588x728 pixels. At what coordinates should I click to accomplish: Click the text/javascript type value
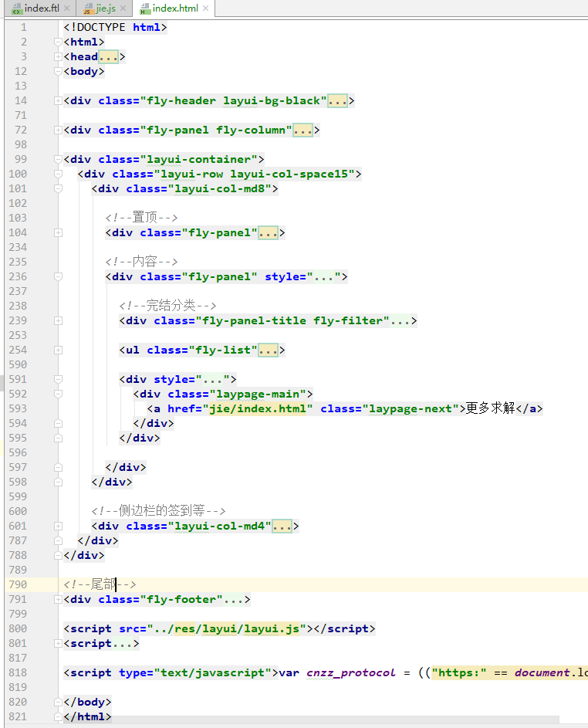coord(212,672)
